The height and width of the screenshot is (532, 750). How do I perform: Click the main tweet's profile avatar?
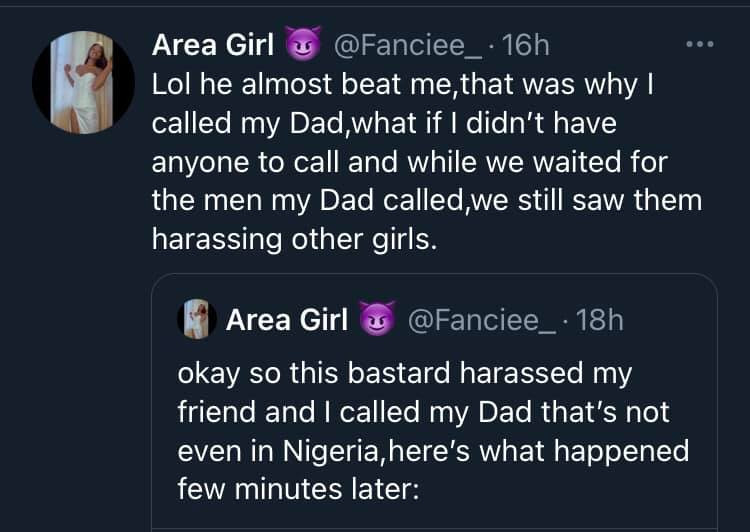coord(84,82)
